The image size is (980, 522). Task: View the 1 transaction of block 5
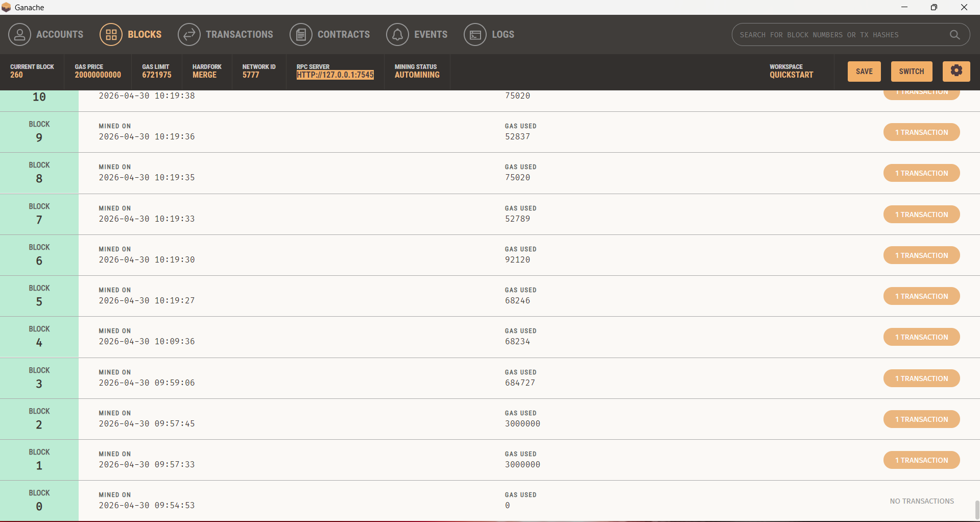click(921, 296)
